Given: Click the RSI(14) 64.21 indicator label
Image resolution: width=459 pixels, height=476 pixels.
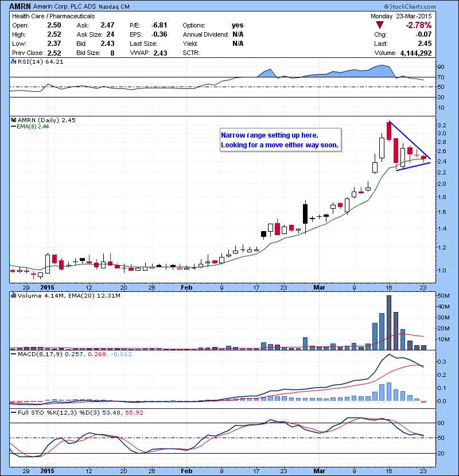Looking at the screenshot, I should [40, 61].
